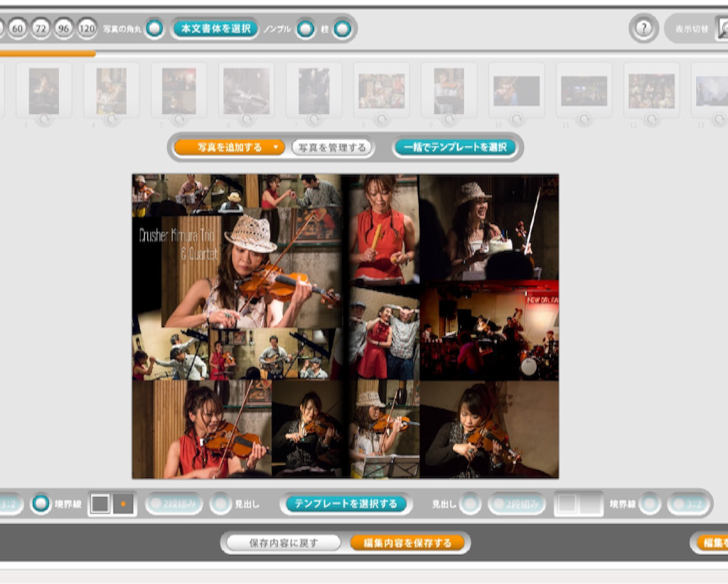This screenshot has width=728, height=584.
Task: Click 編集内容を保存する save button
Action: 407,543
